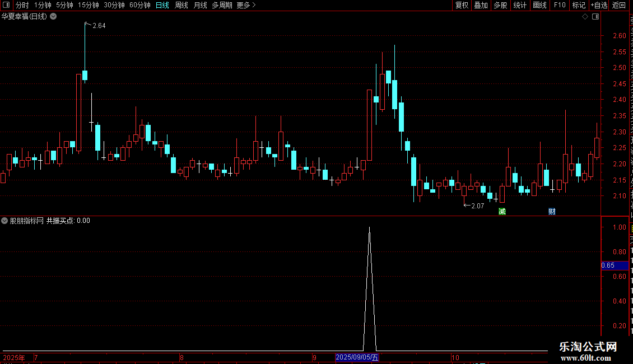Screen dimensions: 633x364
Task: Click the month 8 tick on timeline
Action: coord(181,357)
